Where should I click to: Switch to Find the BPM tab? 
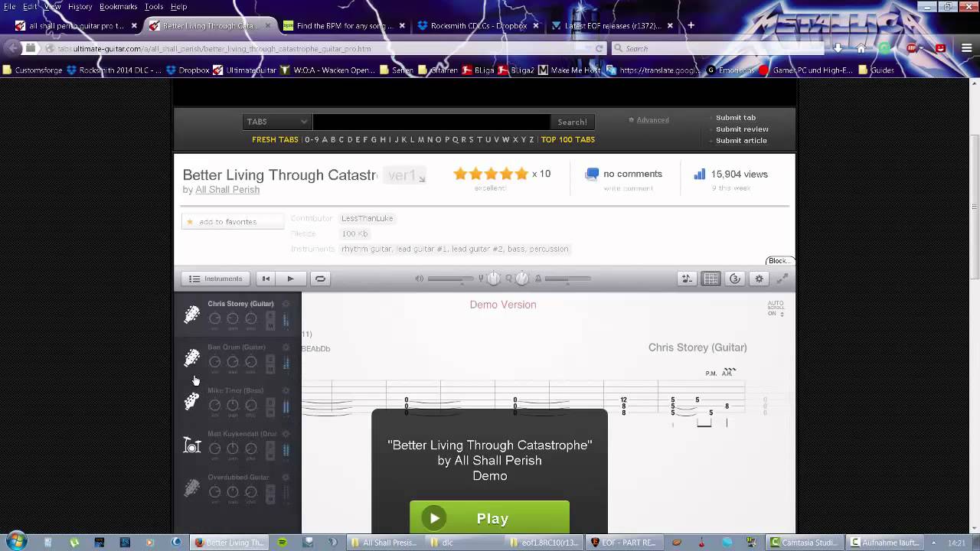(x=344, y=25)
